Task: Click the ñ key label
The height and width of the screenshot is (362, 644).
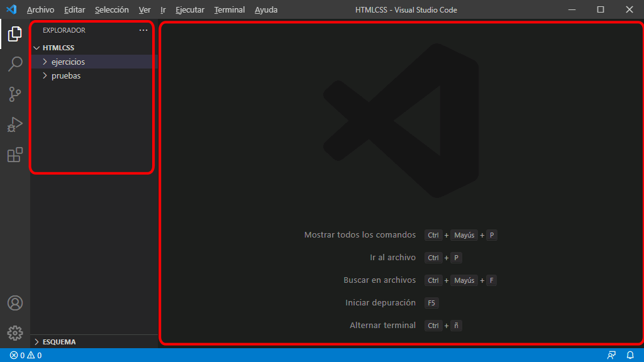Action: (x=456, y=326)
